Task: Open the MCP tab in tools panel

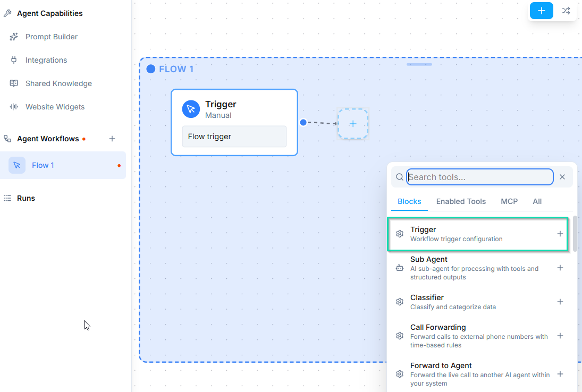Action: [x=509, y=201]
